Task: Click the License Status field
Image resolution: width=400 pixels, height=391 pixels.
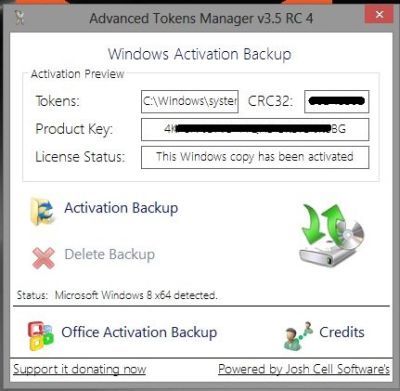Action: pyautogui.click(x=255, y=157)
